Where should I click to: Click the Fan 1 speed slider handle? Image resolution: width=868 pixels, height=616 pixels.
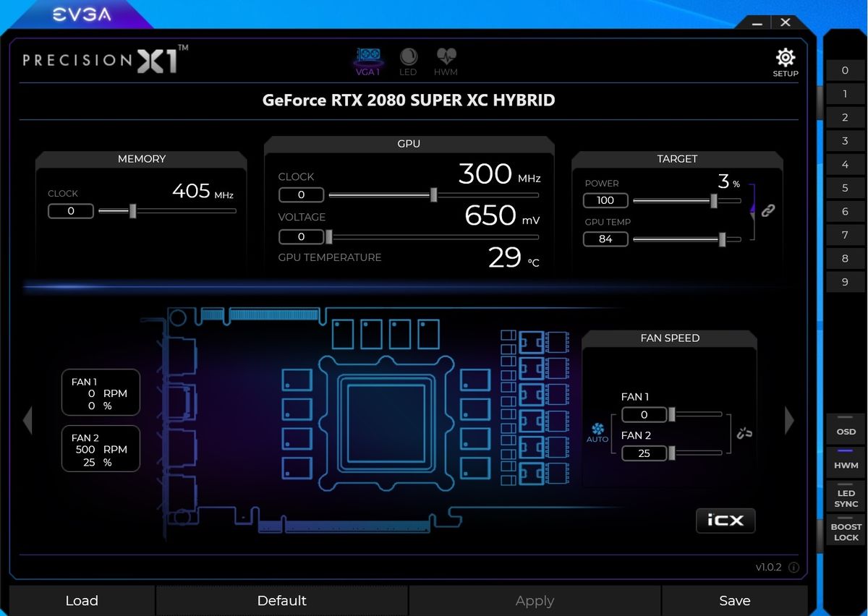(x=672, y=414)
